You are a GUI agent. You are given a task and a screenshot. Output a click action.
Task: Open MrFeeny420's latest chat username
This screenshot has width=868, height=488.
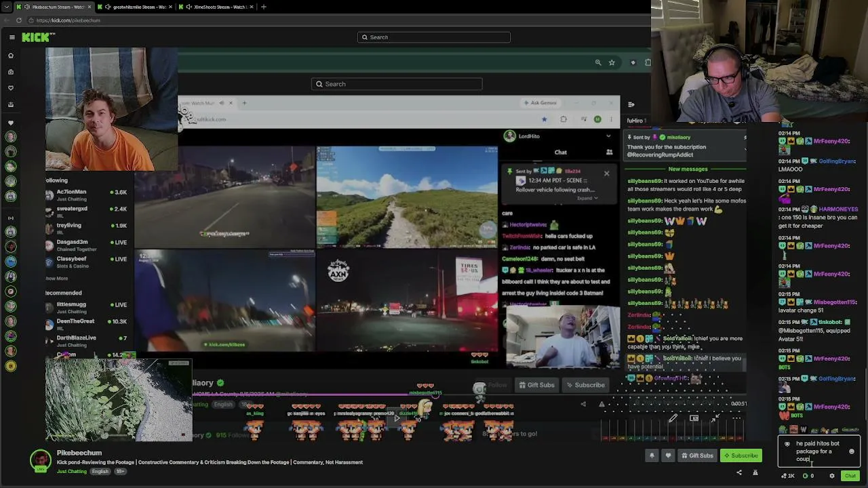[x=831, y=407]
